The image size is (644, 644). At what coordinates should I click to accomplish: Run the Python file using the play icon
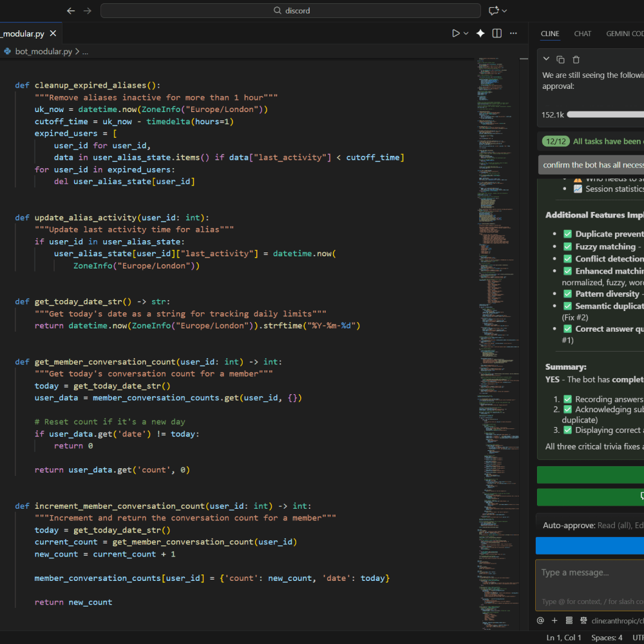click(x=455, y=33)
